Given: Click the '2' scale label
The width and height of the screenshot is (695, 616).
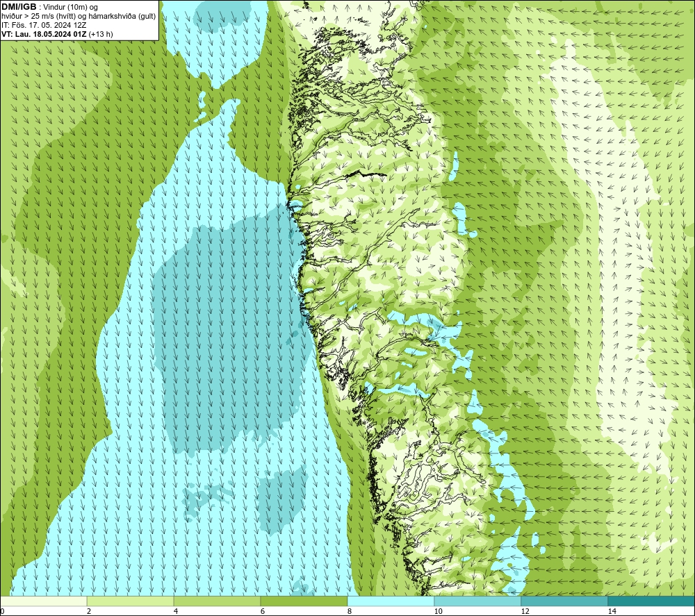Looking at the screenshot, I should (x=89, y=611).
